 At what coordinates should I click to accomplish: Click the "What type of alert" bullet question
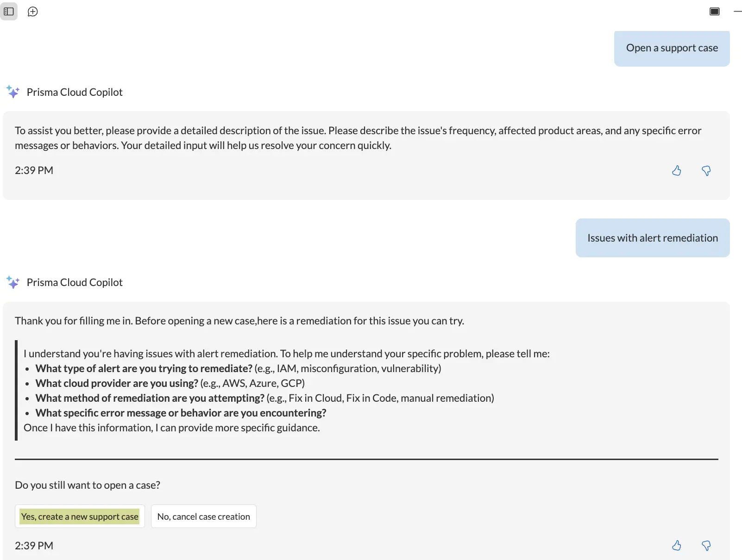tap(144, 368)
